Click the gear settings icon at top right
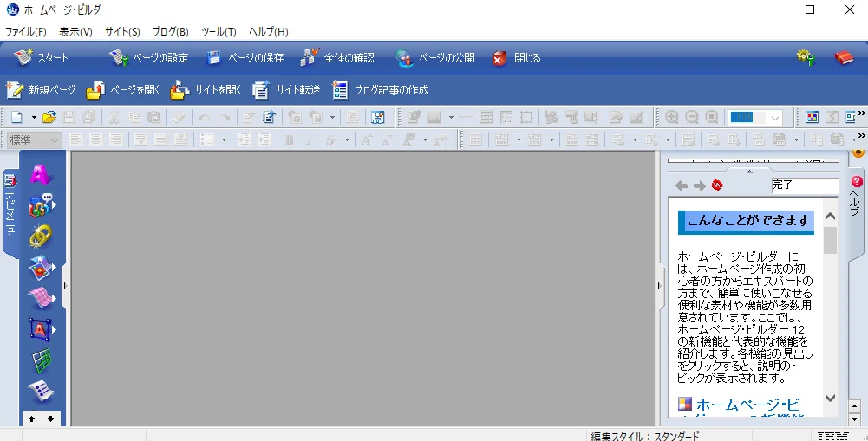 pos(806,57)
